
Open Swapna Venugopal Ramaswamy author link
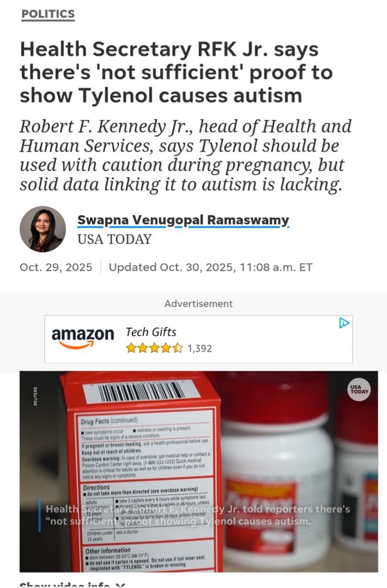click(x=183, y=220)
